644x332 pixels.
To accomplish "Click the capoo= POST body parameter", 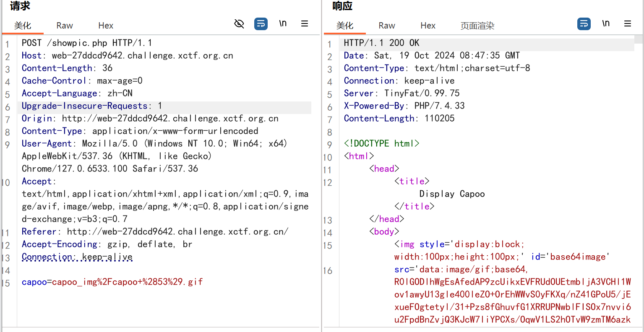I will pos(112,282).
